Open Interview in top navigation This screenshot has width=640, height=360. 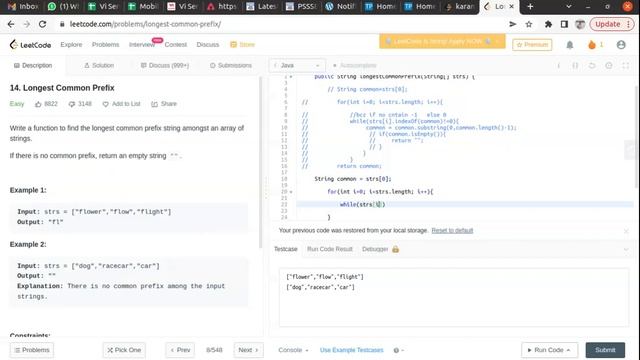click(142, 44)
